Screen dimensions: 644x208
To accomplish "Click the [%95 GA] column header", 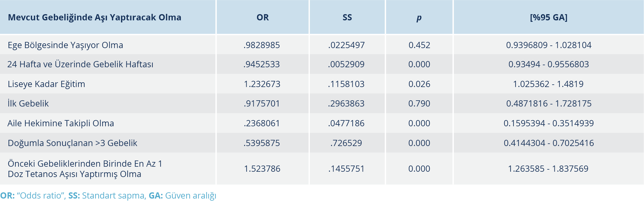I will 549,17.
